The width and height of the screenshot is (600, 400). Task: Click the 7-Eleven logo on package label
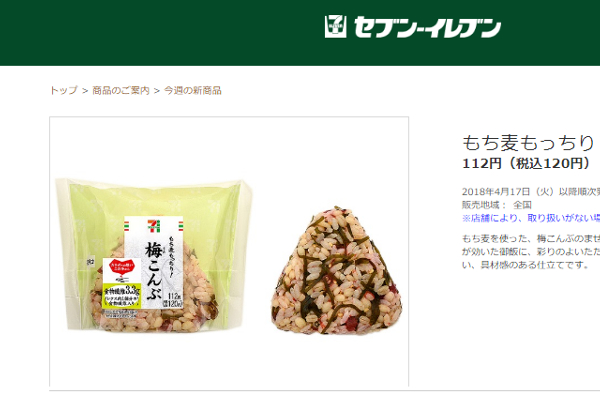[x=154, y=226]
